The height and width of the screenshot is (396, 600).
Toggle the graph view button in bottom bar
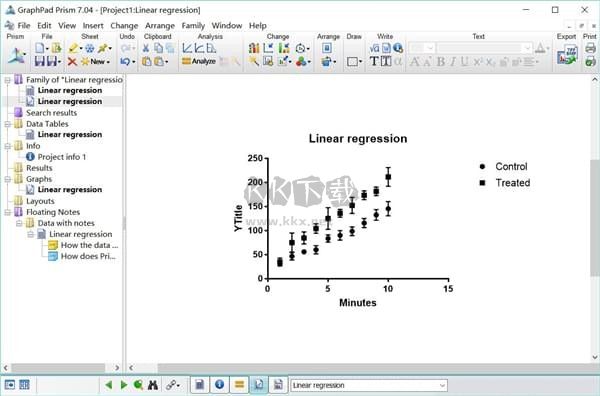pos(259,384)
